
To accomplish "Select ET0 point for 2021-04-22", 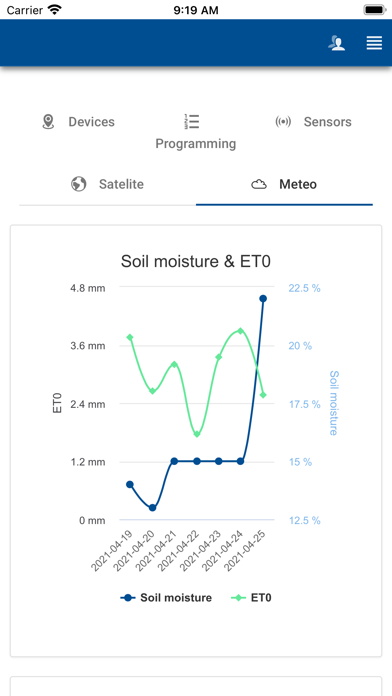I will click(x=197, y=434).
